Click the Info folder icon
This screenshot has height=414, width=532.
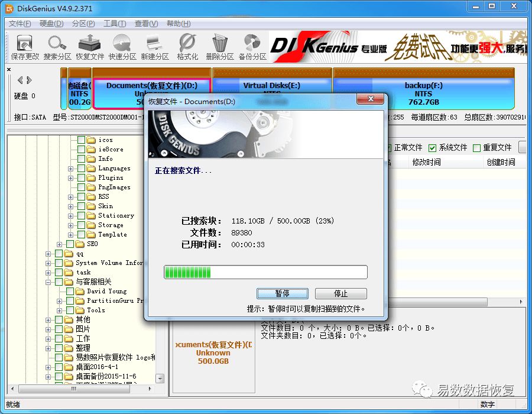coord(90,159)
